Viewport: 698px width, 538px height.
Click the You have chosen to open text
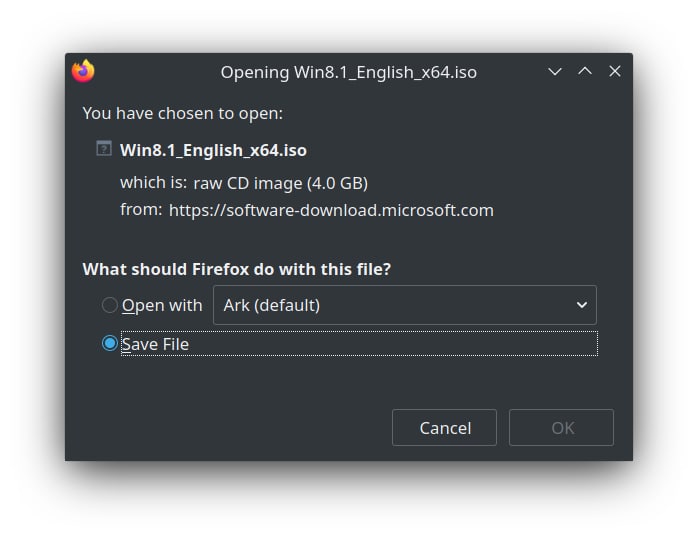pos(183,113)
